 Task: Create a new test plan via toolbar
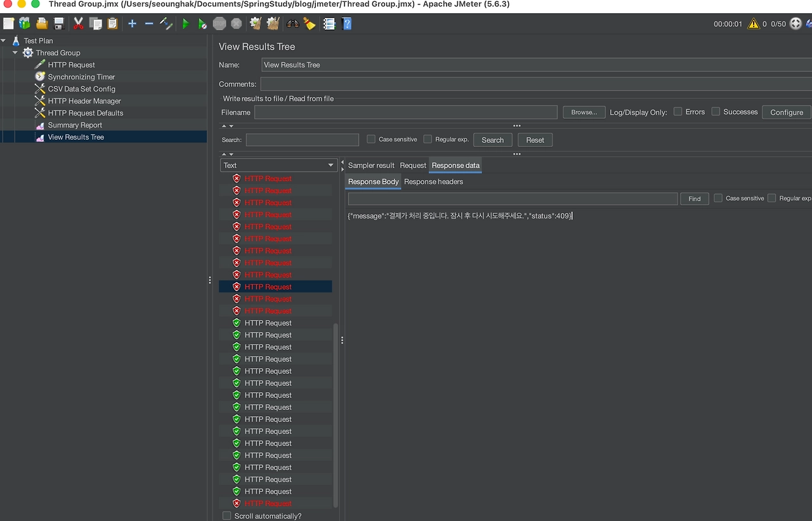[8, 23]
